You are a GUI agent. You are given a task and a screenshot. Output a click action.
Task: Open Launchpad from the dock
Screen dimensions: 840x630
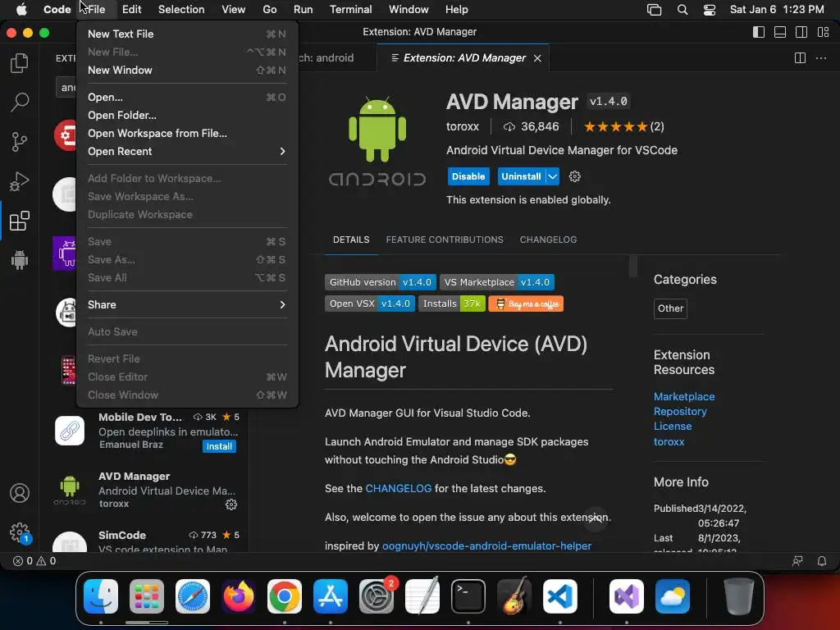pyautogui.click(x=147, y=596)
